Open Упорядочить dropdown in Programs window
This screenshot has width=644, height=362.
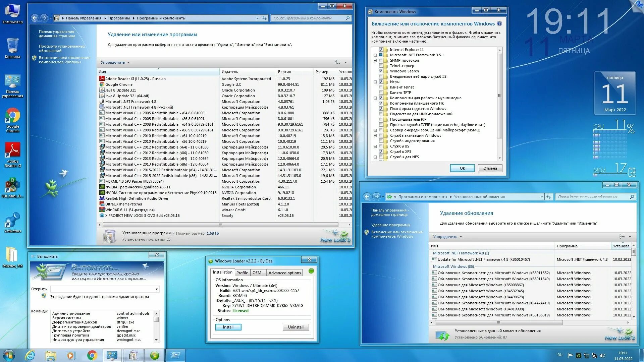tap(115, 62)
